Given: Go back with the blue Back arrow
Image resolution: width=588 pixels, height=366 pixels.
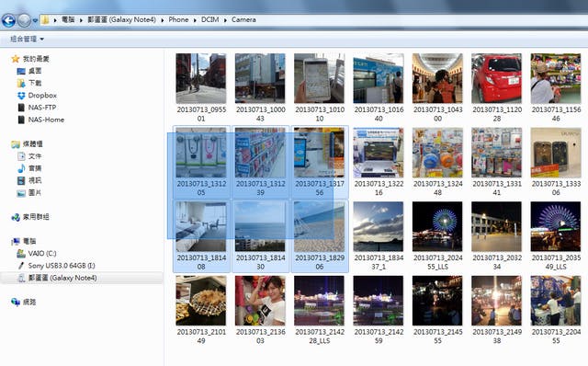Looking at the screenshot, I should click(x=8, y=20).
